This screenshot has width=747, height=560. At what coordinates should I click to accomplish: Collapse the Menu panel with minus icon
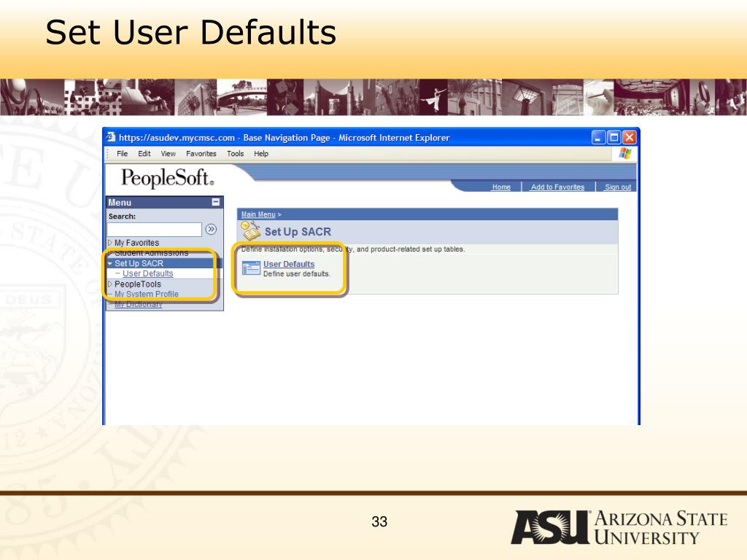[x=216, y=202]
